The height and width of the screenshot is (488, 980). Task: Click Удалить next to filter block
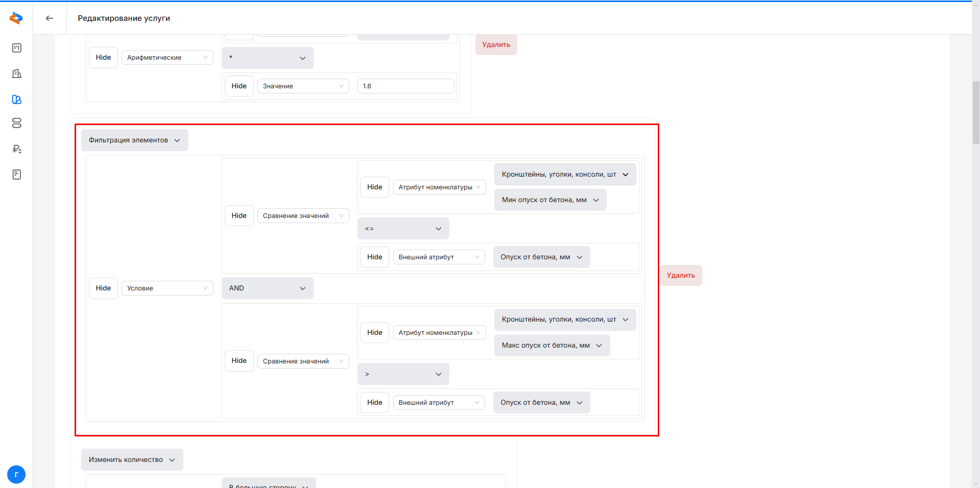click(x=681, y=276)
